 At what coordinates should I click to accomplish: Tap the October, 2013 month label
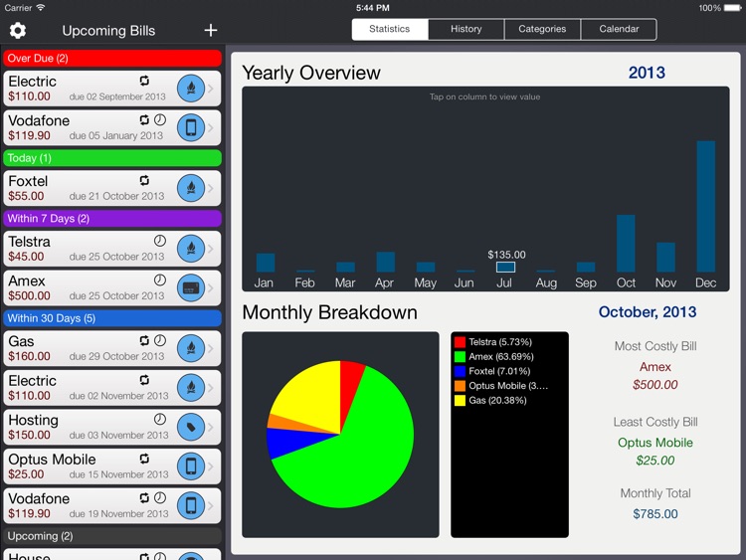point(648,312)
